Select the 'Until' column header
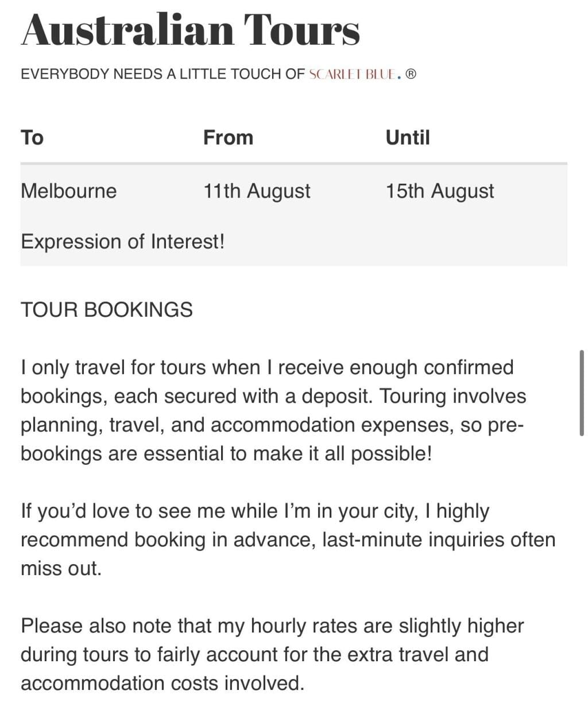 [x=408, y=138]
